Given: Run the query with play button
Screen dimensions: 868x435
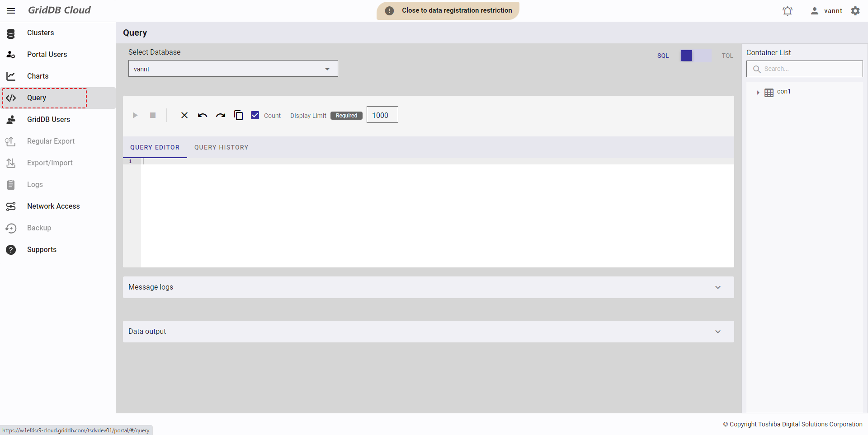Looking at the screenshot, I should click(135, 115).
